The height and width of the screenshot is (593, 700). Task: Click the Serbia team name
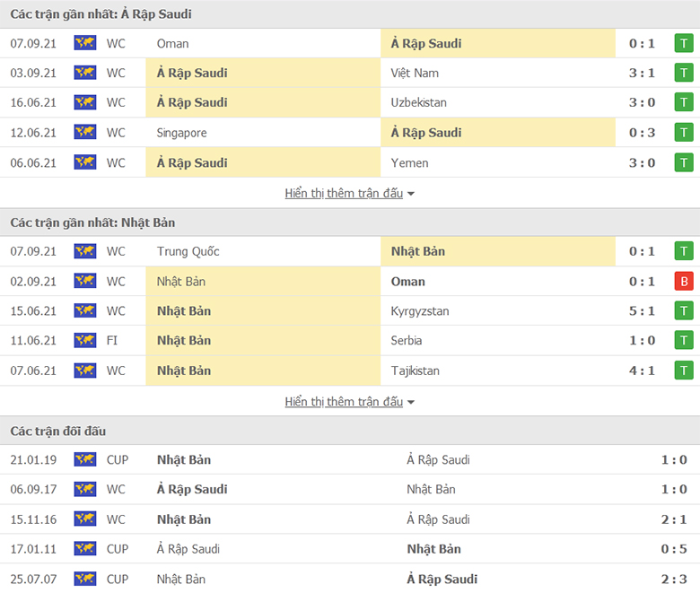pos(407,340)
